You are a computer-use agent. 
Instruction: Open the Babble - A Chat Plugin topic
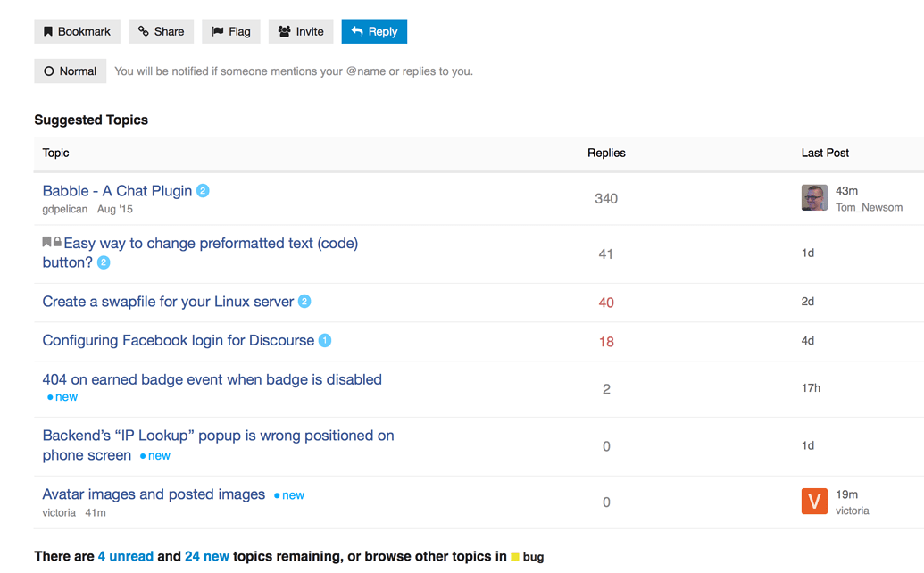tap(117, 191)
